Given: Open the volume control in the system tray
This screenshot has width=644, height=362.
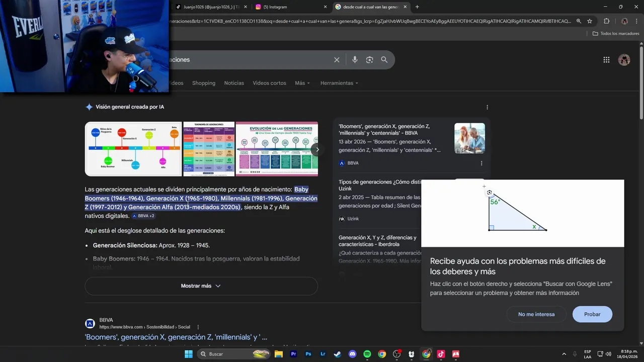Looking at the screenshot, I should click(x=609, y=354).
